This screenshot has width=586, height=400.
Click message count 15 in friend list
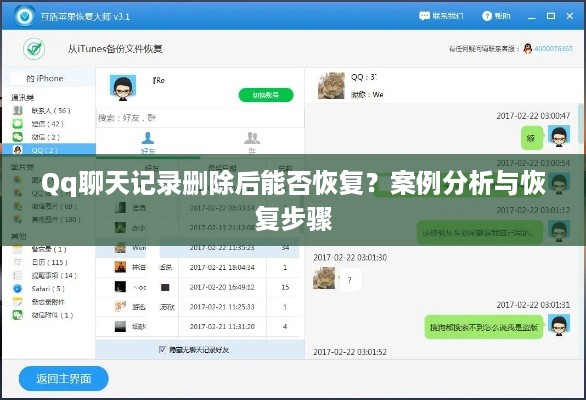pos(285,287)
